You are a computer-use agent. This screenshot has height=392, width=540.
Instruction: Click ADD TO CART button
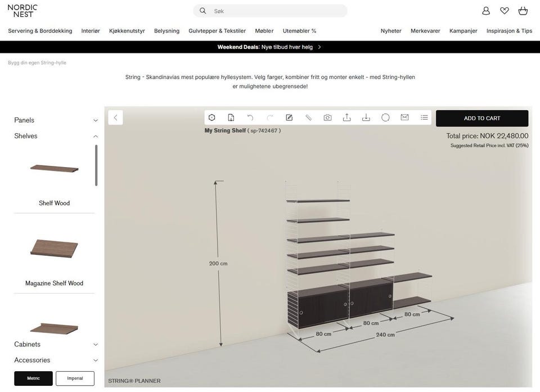click(482, 118)
